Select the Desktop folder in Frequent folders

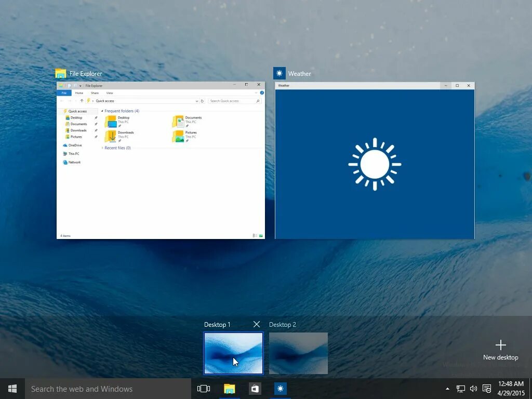tap(117, 122)
